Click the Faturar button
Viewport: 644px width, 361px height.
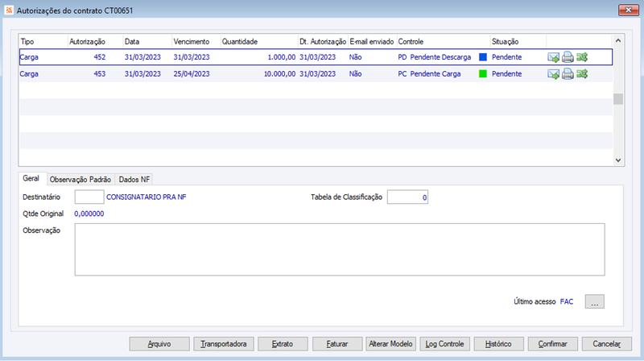(337, 344)
